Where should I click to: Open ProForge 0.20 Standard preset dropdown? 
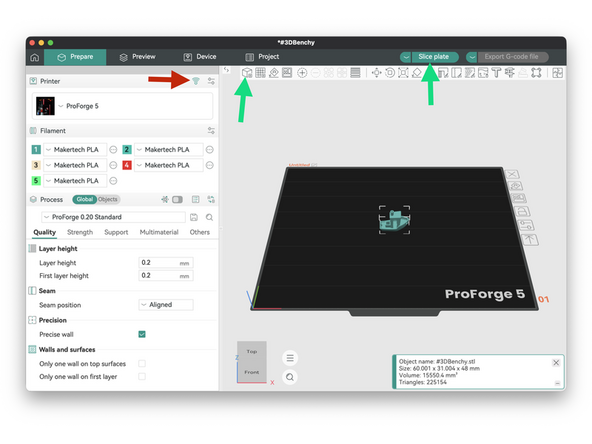pos(113,217)
